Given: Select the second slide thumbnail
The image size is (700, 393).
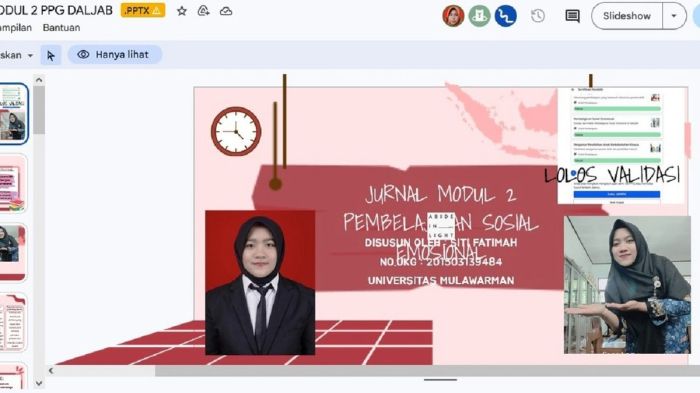Looking at the screenshot, I should coord(13,184).
